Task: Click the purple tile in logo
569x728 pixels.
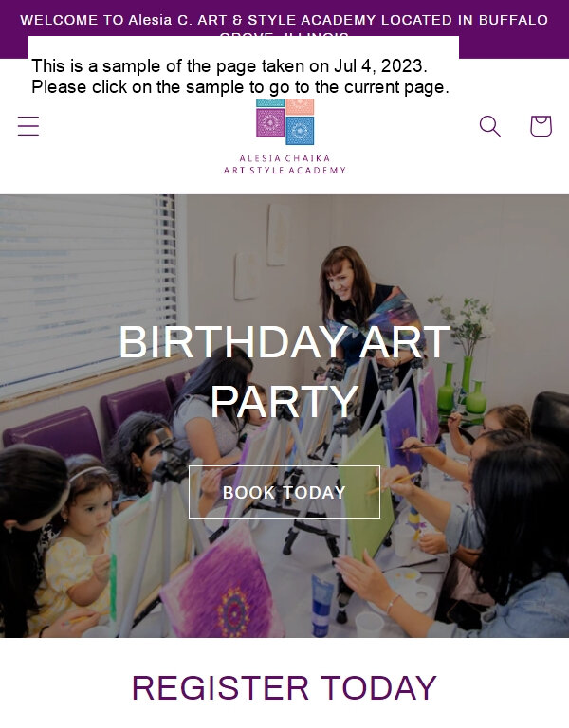Action: point(270,122)
